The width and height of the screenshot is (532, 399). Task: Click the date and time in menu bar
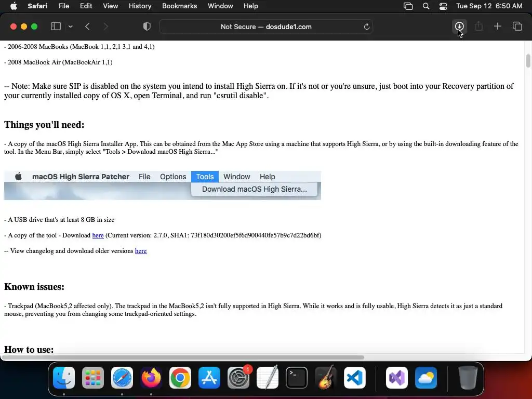click(489, 6)
